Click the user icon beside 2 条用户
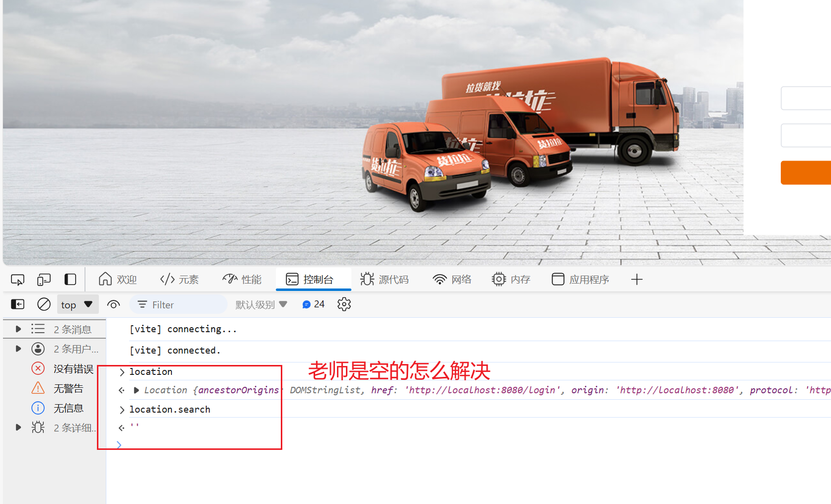831x504 pixels. (x=38, y=349)
